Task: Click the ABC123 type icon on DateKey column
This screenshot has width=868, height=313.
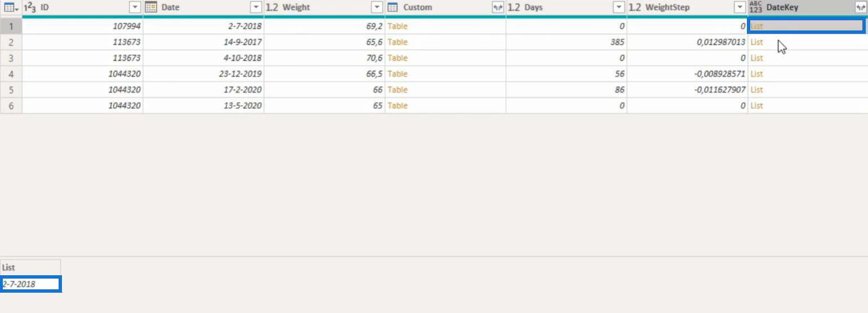Action: [x=755, y=7]
